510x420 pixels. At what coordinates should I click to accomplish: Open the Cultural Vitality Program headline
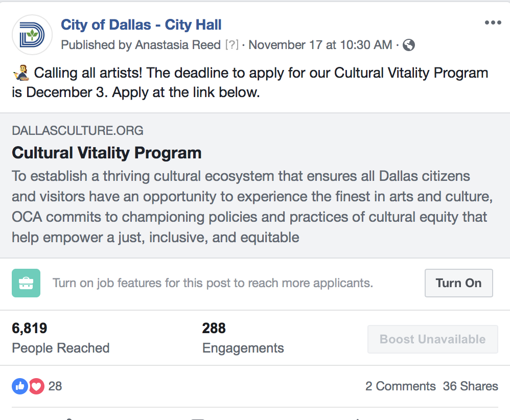[x=107, y=153]
